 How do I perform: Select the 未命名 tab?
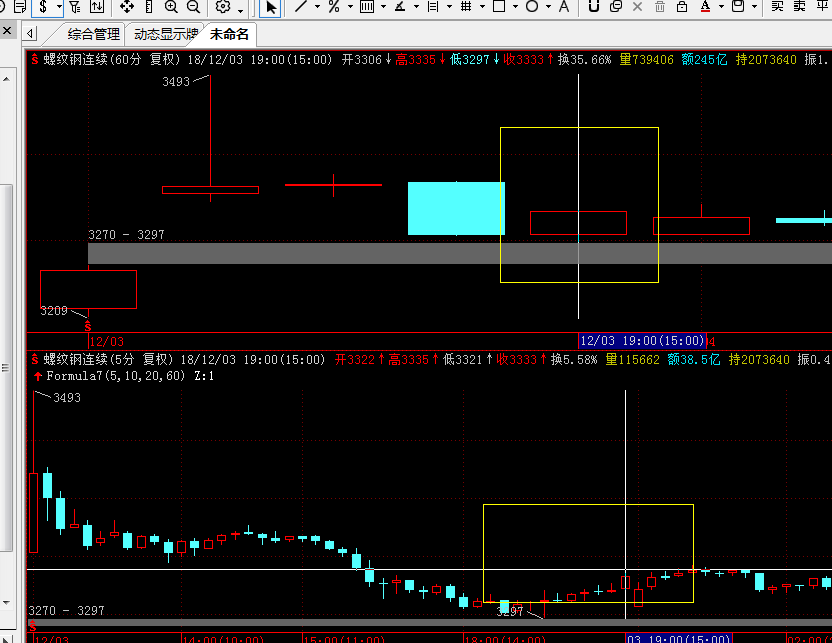click(229, 34)
